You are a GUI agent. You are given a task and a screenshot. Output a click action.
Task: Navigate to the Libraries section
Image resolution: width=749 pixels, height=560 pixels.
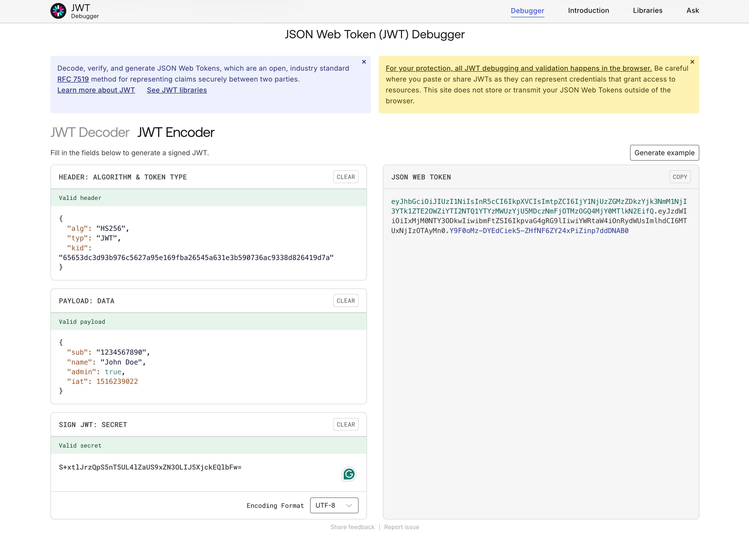point(647,10)
